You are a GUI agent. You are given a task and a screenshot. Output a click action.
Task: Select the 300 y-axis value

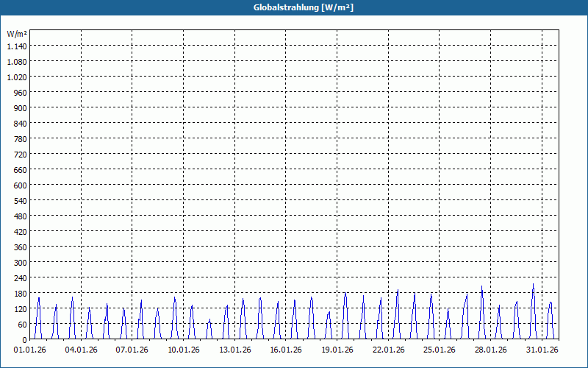[x=21, y=263]
